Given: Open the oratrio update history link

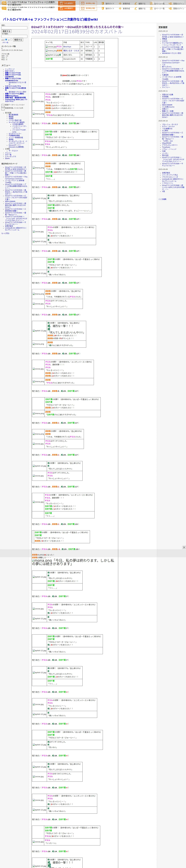Looking at the screenshot, I should (164, 41).
